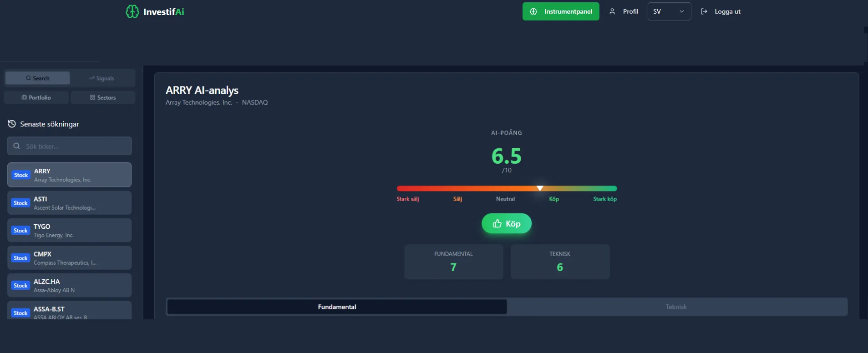Select the Search tab in sidebar
Viewport: 868px width, 353px height.
click(38, 78)
